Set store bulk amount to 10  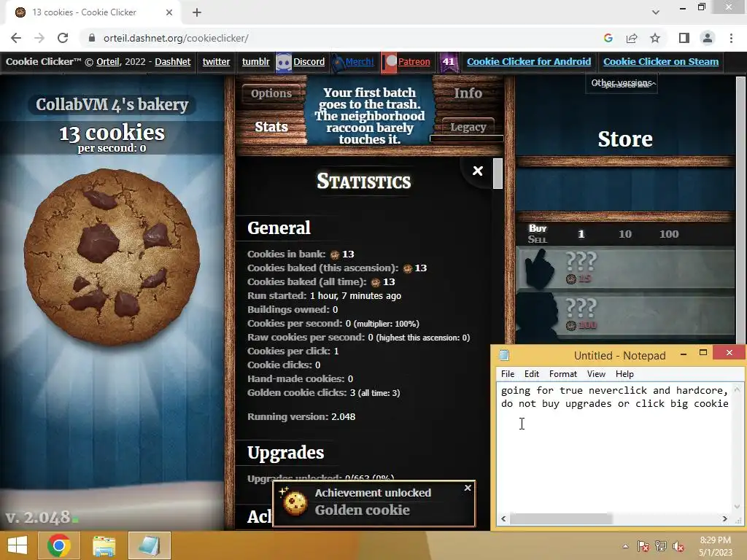(625, 234)
